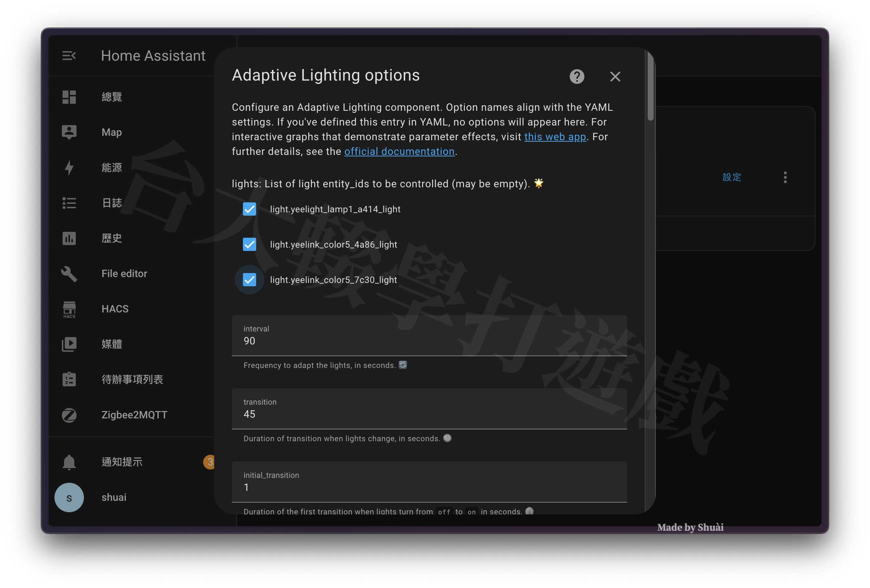This screenshot has width=870, height=588.
Task: Click the dialog's vertical scrollbar thumb
Action: tap(651, 86)
